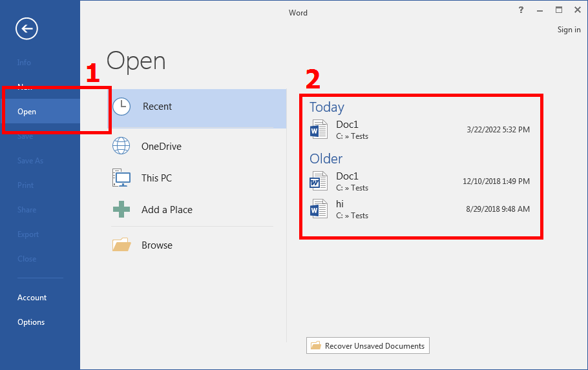Screen dimensions: 588x370
Task: Click the Word icon for hi document
Action: click(x=319, y=209)
